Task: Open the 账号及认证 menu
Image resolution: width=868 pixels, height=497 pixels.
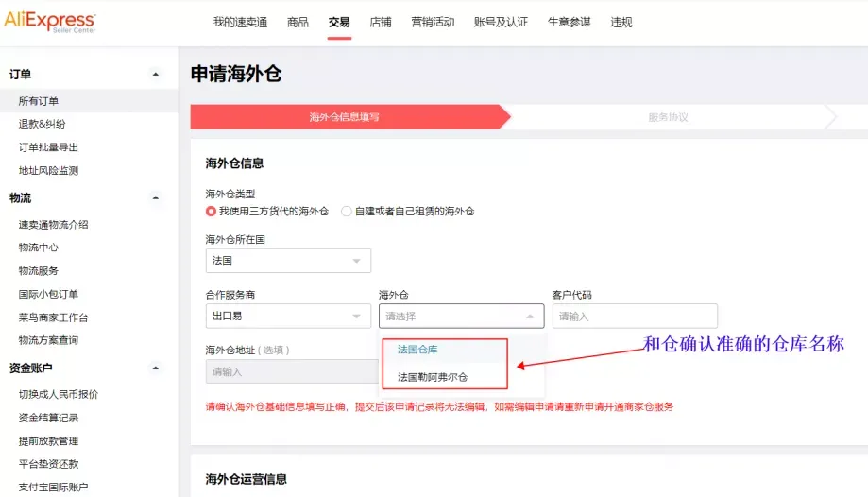Action: pos(501,22)
